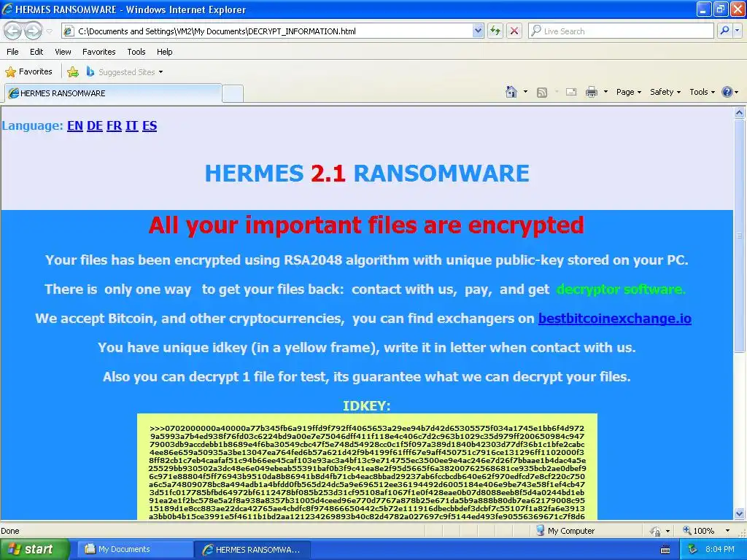Switch language to DE
The height and width of the screenshot is (560, 747).
point(95,125)
